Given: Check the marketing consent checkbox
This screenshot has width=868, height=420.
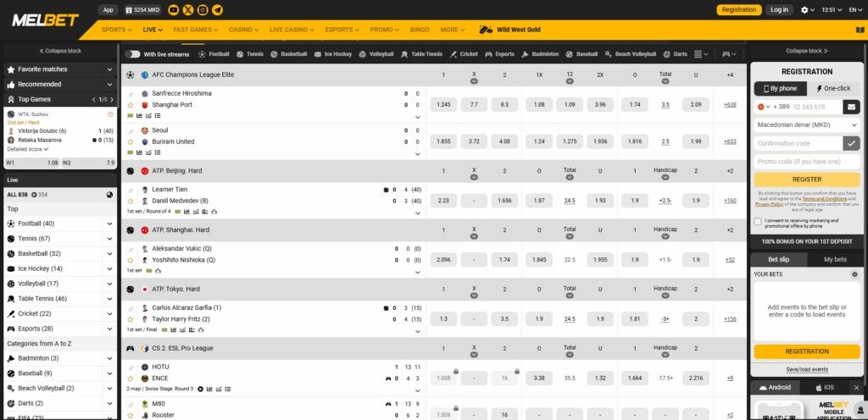Looking at the screenshot, I should (758, 222).
